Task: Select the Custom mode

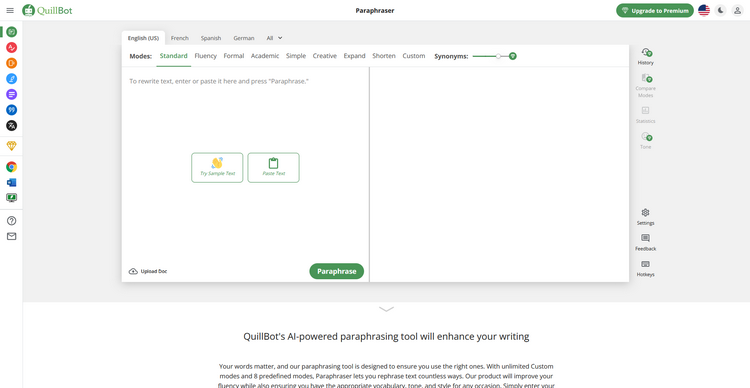Action: [x=414, y=56]
